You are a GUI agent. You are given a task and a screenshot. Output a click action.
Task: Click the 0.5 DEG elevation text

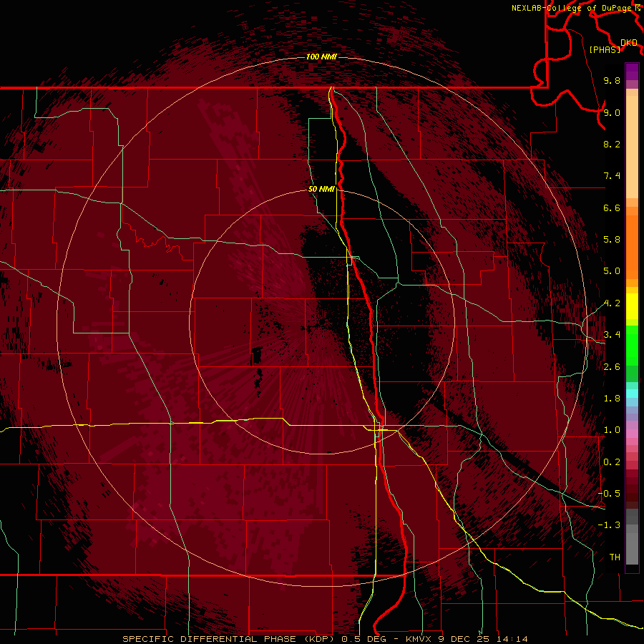[x=364, y=639]
